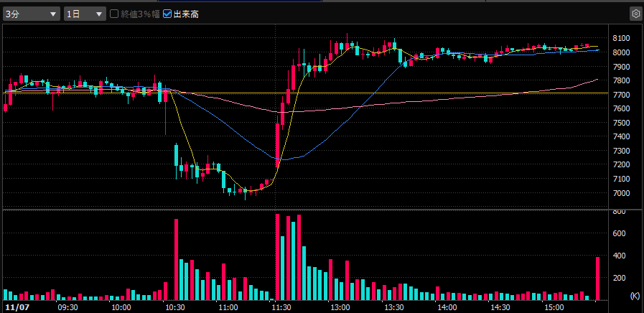Image resolution: width=644 pixels, height=313 pixels.
Task: Uncheck the 出来高 volume checkbox
Action: pyautogui.click(x=167, y=14)
